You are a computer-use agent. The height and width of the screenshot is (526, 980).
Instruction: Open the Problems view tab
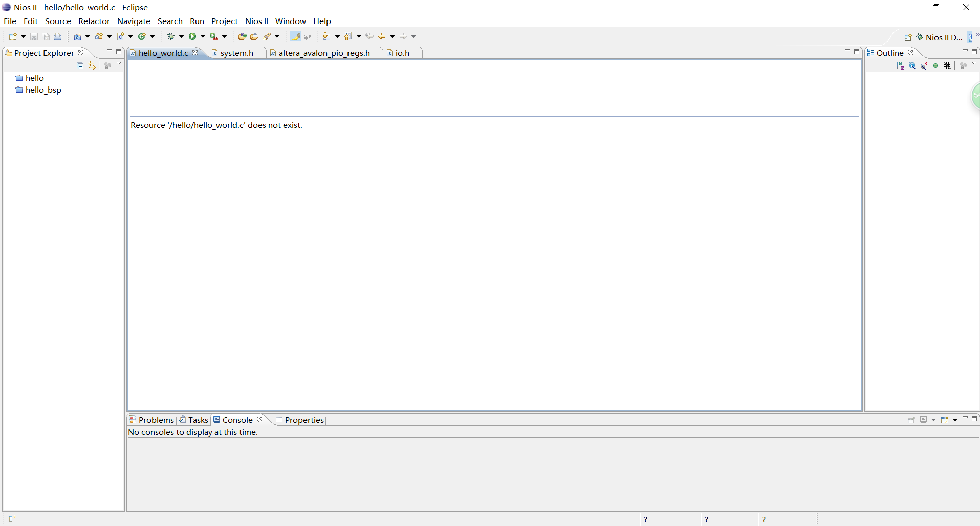tap(151, 420)
